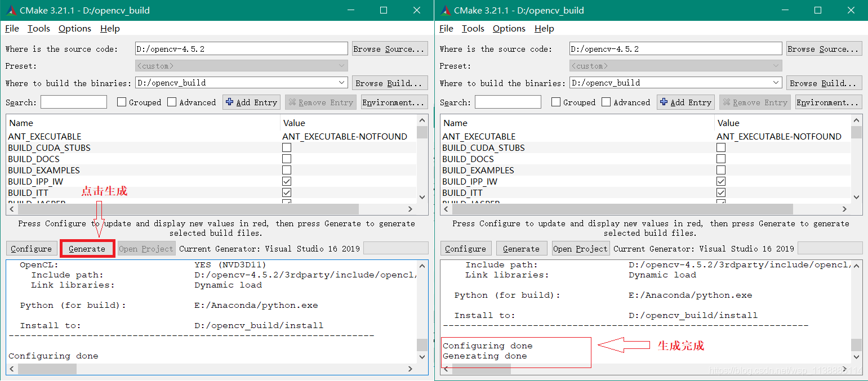
Task: Open File menu in left window
Action: (12, 29)
